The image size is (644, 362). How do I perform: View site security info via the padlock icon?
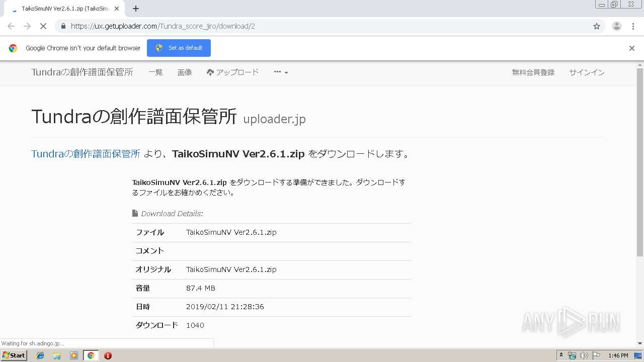tap(63, 26)
